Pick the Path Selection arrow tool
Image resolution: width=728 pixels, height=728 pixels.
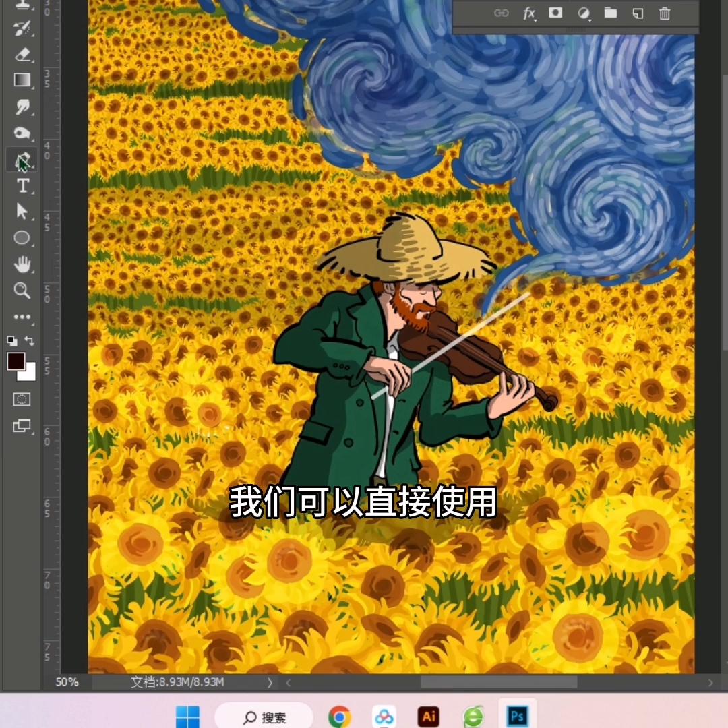tap(22, 212)
